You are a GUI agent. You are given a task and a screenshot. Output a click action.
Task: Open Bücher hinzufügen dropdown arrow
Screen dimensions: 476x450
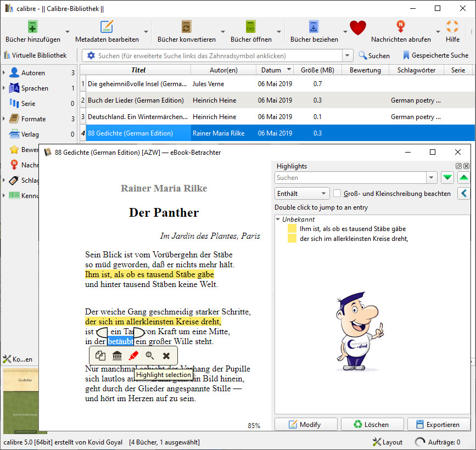tap(68, 32)
